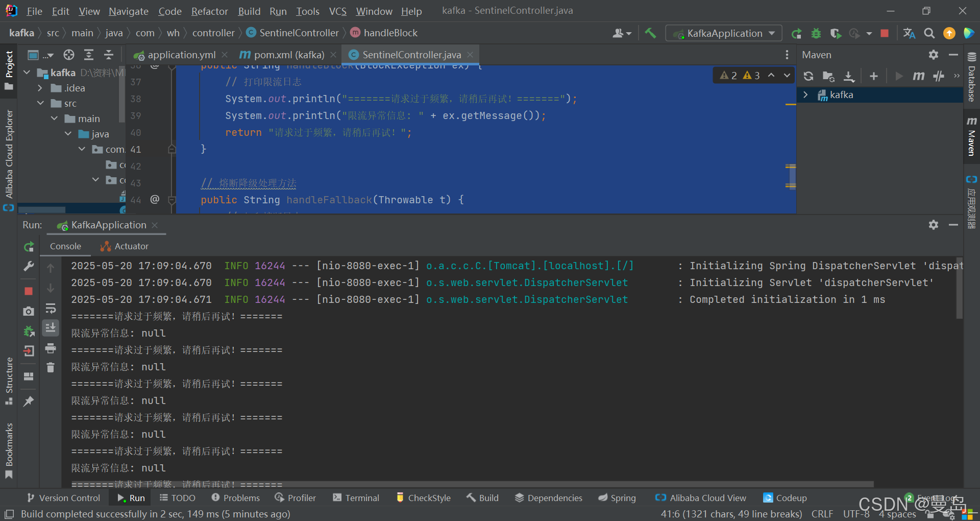980x521 pixels.
Task: Collapse the main folder in tree
Action: (x=54, y=119)
